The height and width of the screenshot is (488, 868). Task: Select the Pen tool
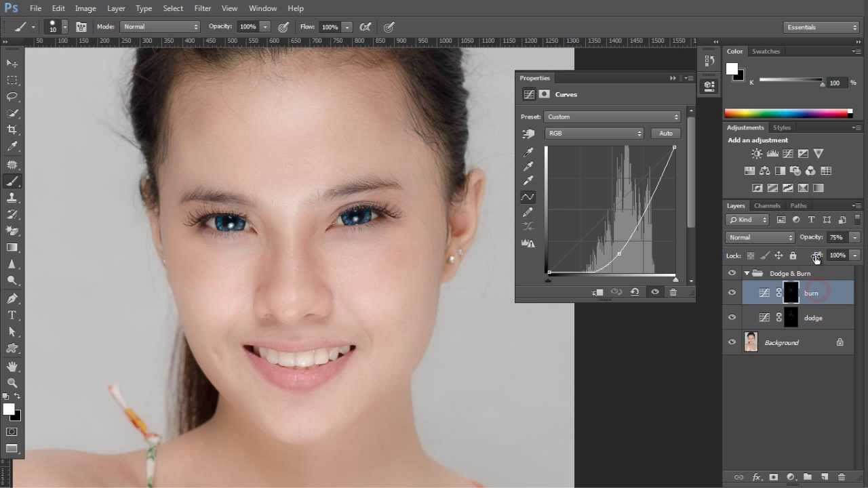click(x=12, y=299)
